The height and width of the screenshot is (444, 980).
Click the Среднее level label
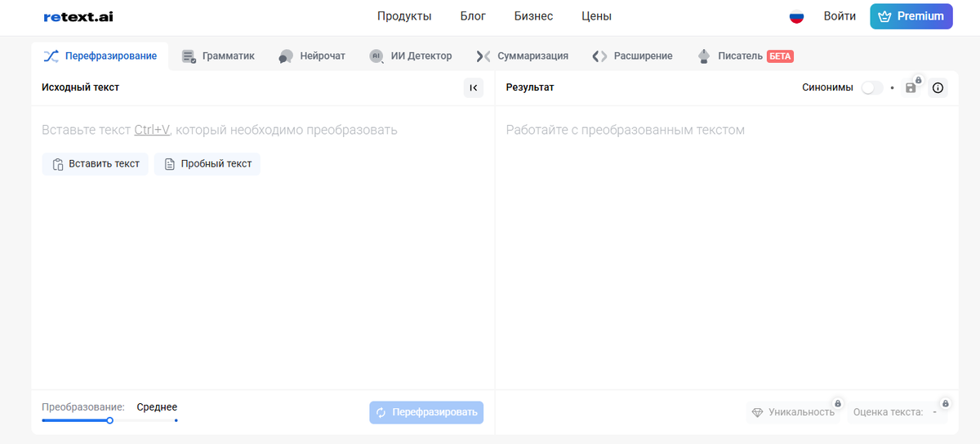[157, 407]
